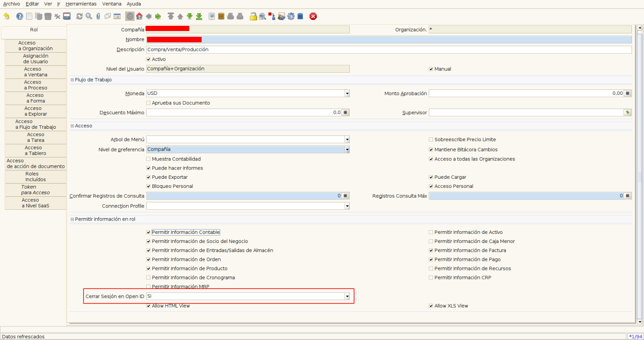This screenshot has width=644, height=340.
Task: Open Help via the question mark icon
Action: point(20,16)
